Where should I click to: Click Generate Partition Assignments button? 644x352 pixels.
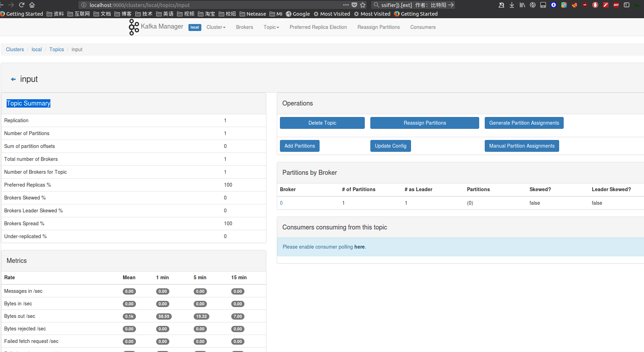(x=524, y=123)
